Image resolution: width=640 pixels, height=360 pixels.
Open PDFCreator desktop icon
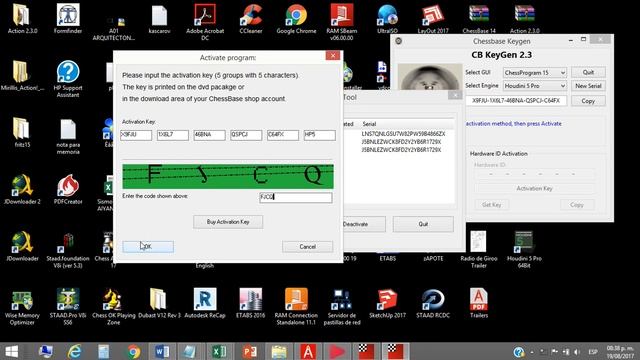coord(68,189)
